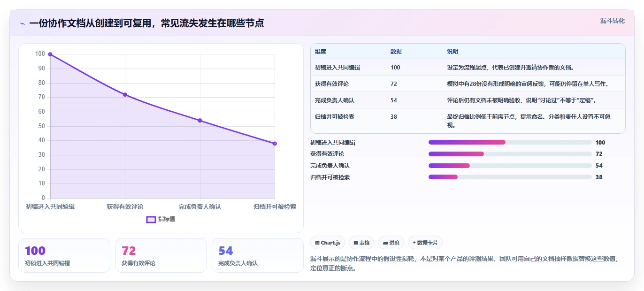Click the 54 value right of the progress bar
Viewport: 644px width, 291px height.
point(599,166)
